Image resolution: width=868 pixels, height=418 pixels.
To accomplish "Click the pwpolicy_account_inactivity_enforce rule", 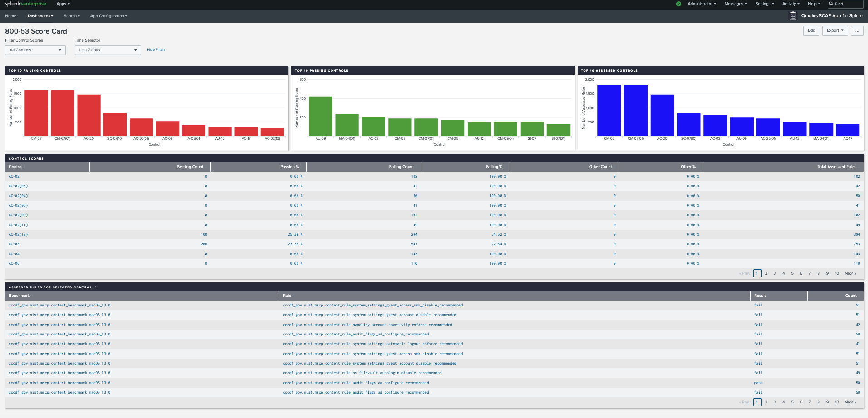I will pyautogui.click(x=367, y=325).
